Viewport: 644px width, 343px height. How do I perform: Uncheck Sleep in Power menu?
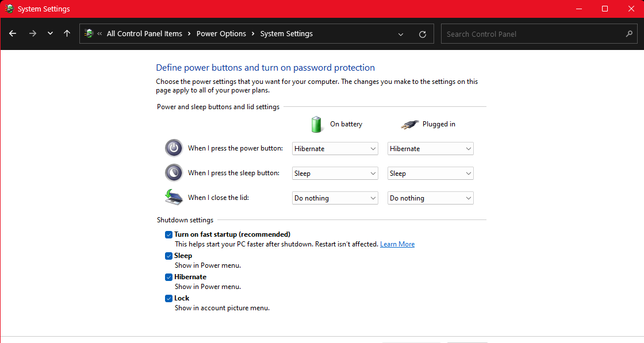pyautogui.click(x=168, y=256)
